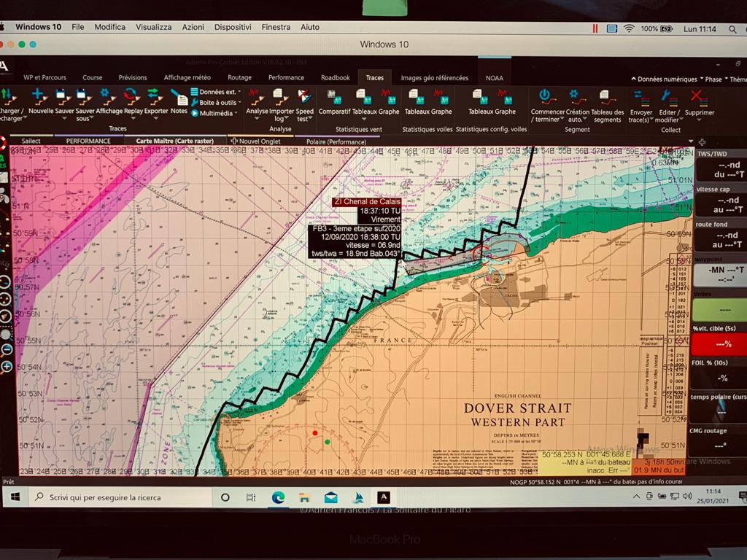This screenshot has width=747, height=560.
Task: Zoom out with the minus magnifier
Action: click(7, 349)
